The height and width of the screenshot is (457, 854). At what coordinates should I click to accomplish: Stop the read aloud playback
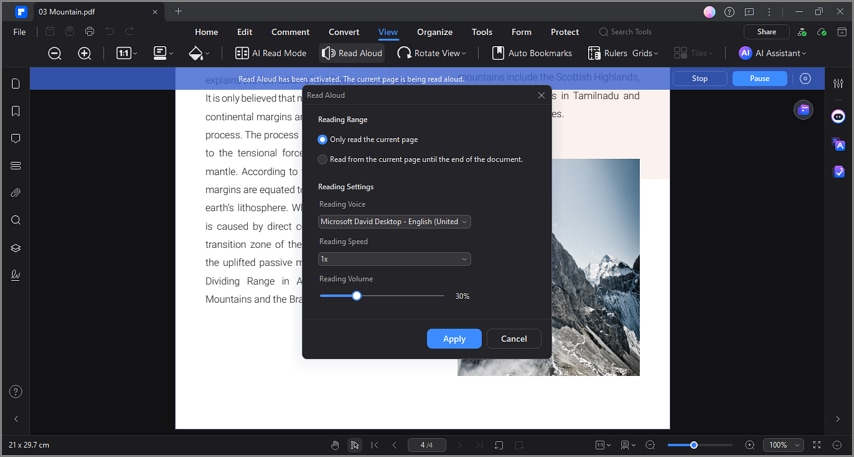pyautogui.click(x=700, y=78)
